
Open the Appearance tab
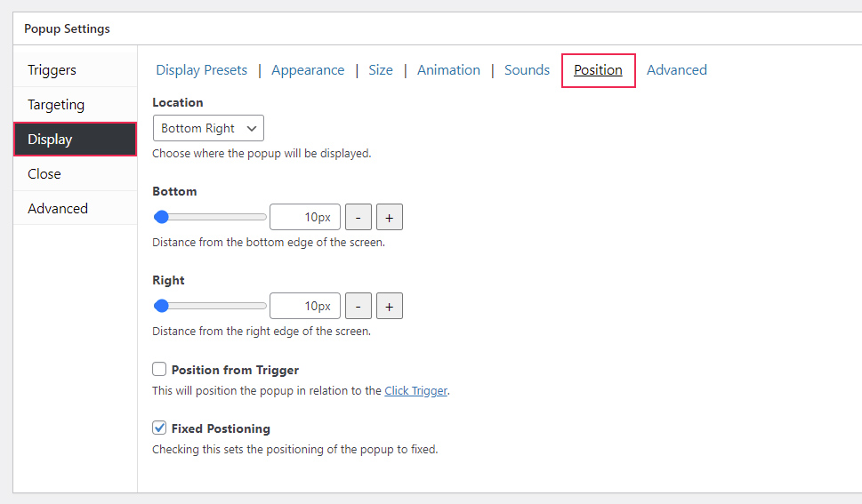click(x=308, y=70)
